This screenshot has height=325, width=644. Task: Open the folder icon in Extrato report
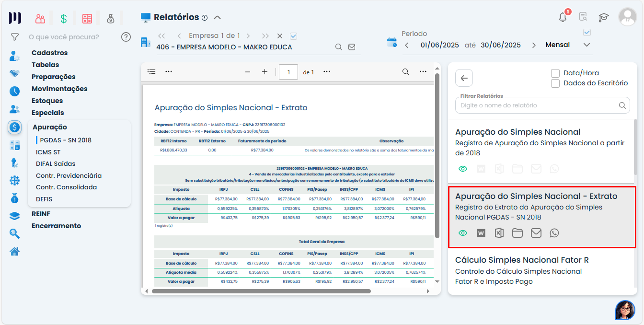[x=517, y=233]
